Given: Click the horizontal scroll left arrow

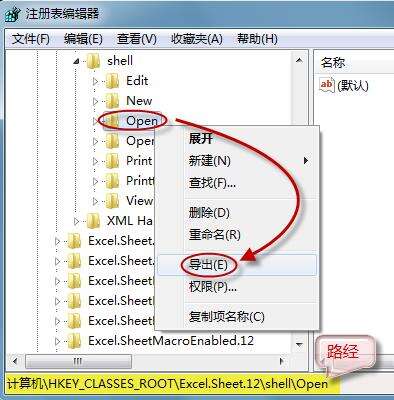Looking at the screenshot, I should [15, 361].
